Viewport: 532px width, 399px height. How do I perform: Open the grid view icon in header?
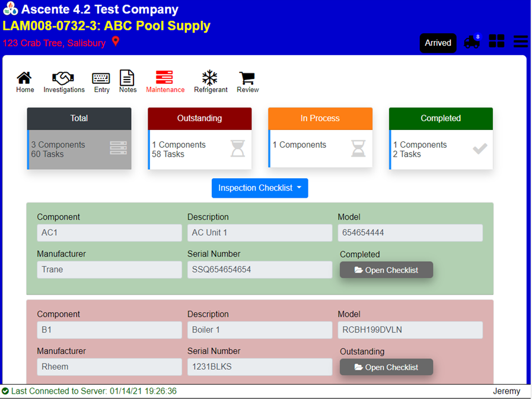point(496,42)
